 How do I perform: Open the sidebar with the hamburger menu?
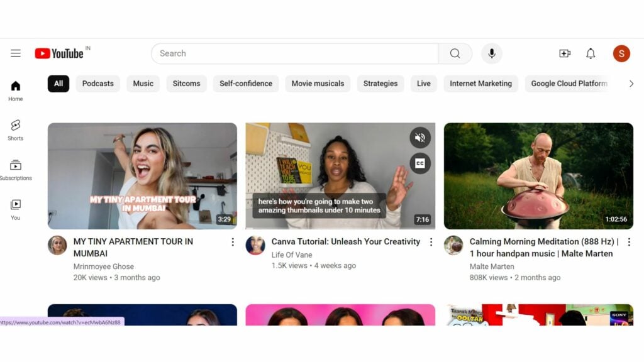point(15,53)
